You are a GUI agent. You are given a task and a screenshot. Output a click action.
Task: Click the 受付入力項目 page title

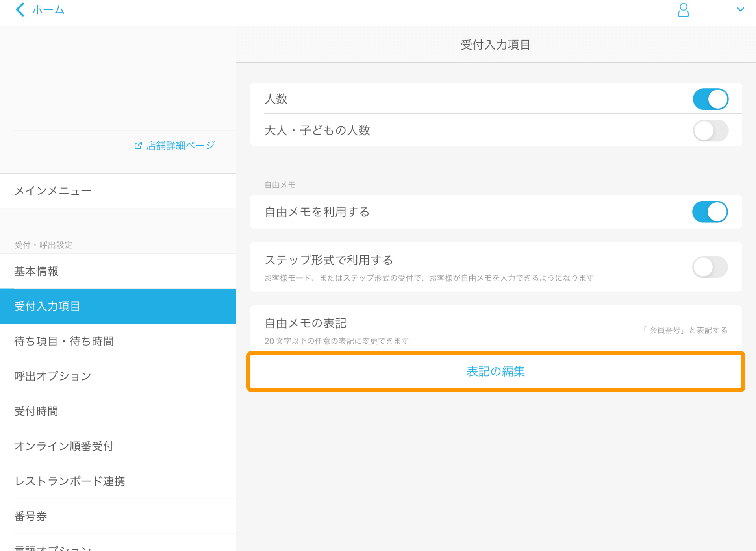click(x=495, y=45)
